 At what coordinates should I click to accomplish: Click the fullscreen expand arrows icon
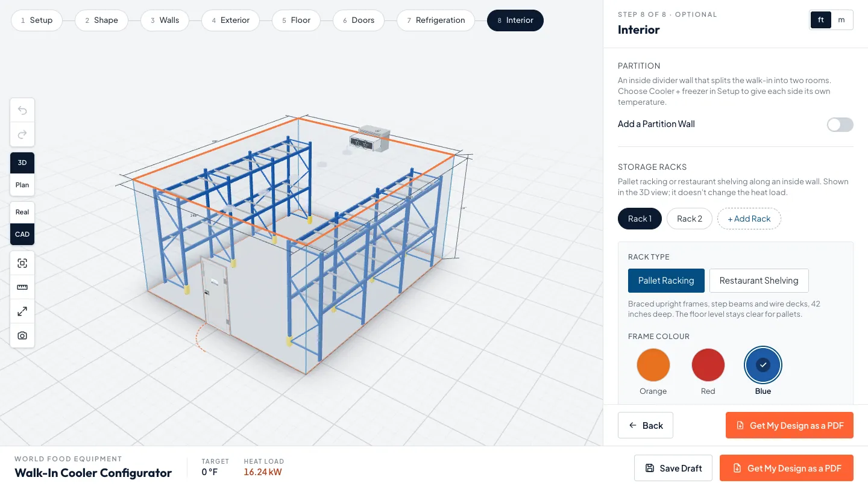point(22,311)
